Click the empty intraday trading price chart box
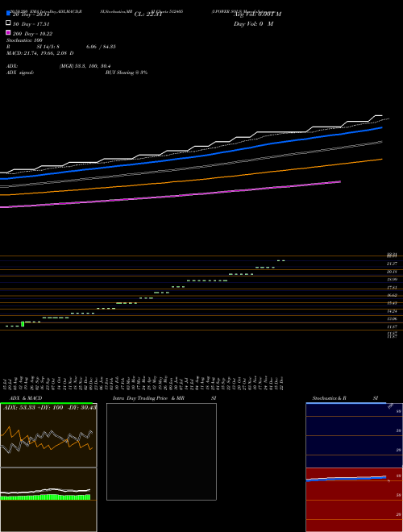Screen dimensions: 403x532 click(161, 451)
